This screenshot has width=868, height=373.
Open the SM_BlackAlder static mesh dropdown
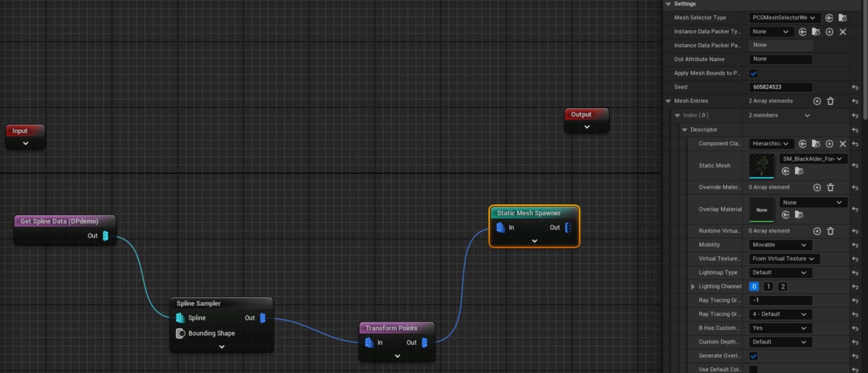(812, 159)
